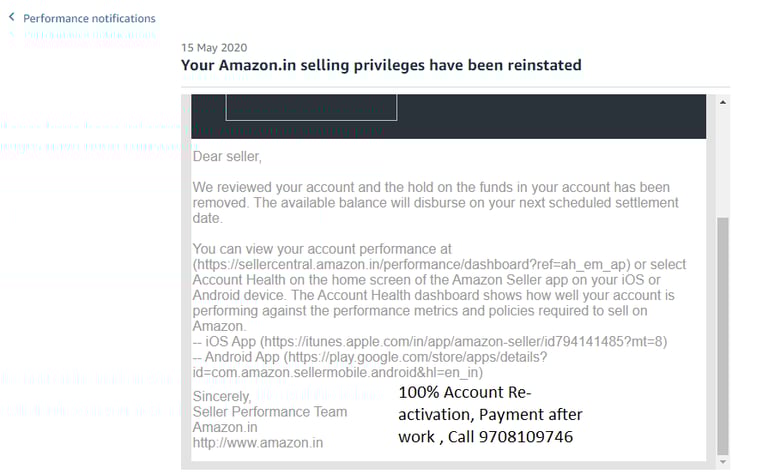The height and width of the screenshot is (474, 768).
Task: Click the date 15 May 2020
Action: point(214,47)
